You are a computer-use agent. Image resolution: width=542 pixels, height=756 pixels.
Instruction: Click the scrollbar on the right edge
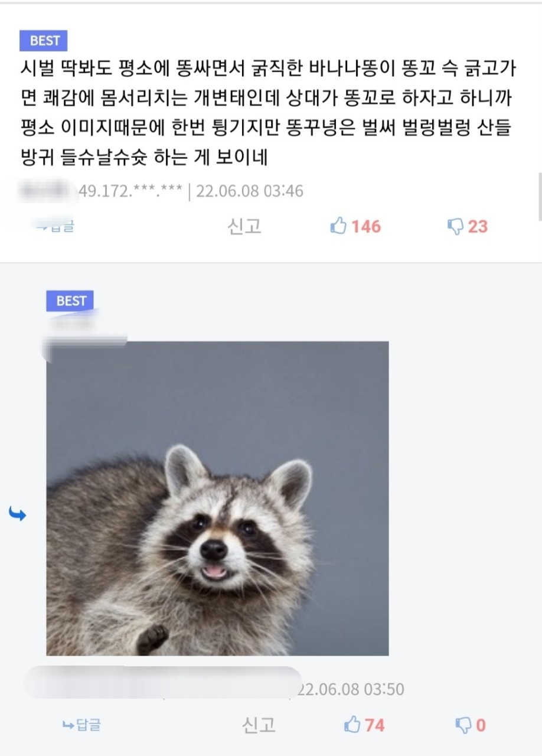click(540, 197)
